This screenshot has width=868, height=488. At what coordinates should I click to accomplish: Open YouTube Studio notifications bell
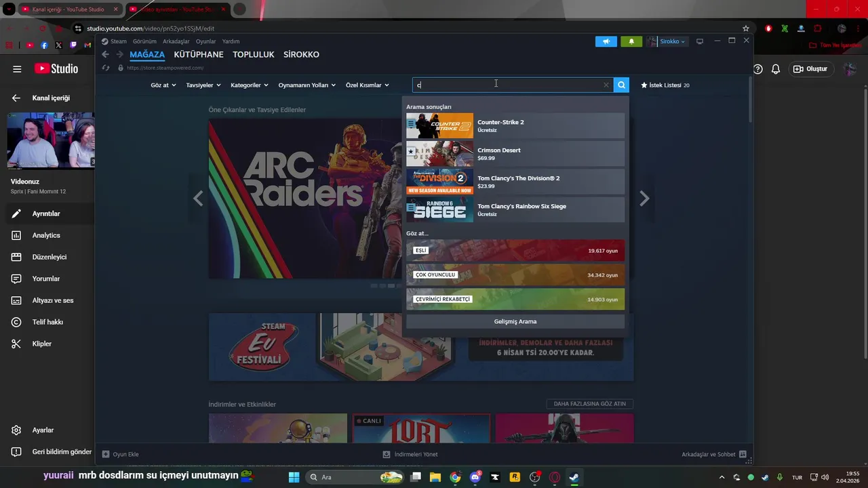click(x=776, y=69)
